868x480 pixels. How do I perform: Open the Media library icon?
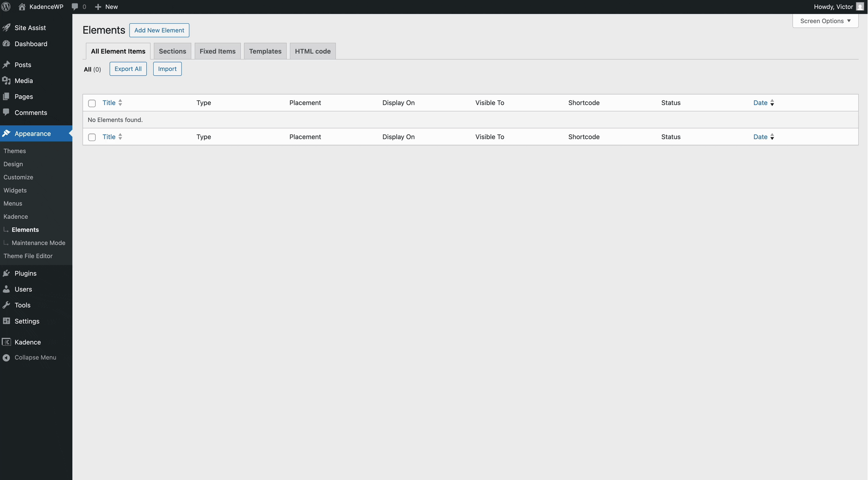click(x=6, y=80)
